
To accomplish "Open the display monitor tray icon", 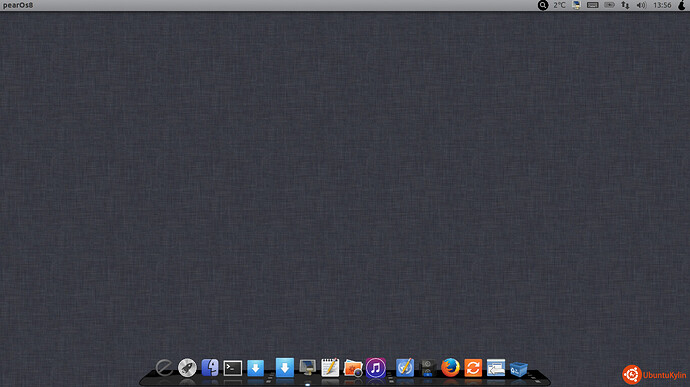I will (x=576, y=5).
